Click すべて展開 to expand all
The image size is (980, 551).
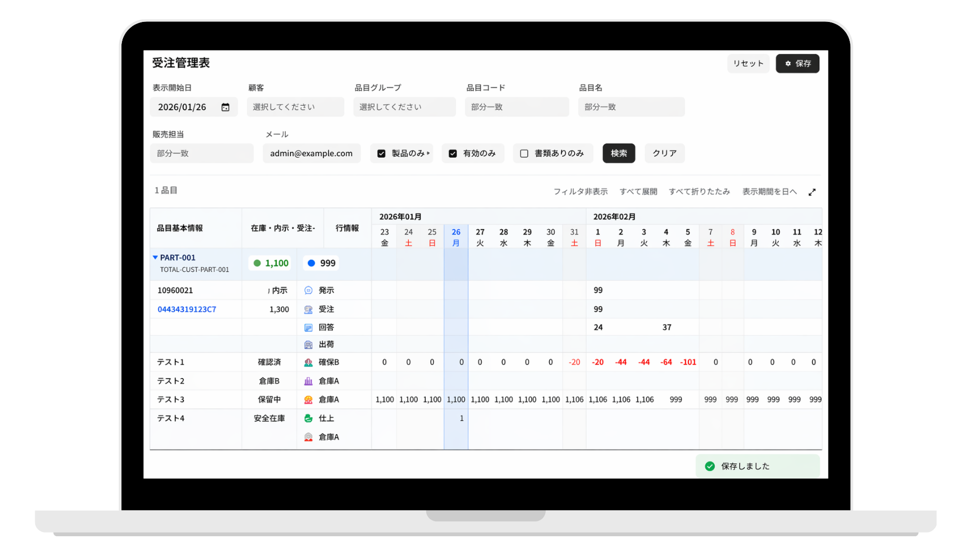[x=638, y=192]
